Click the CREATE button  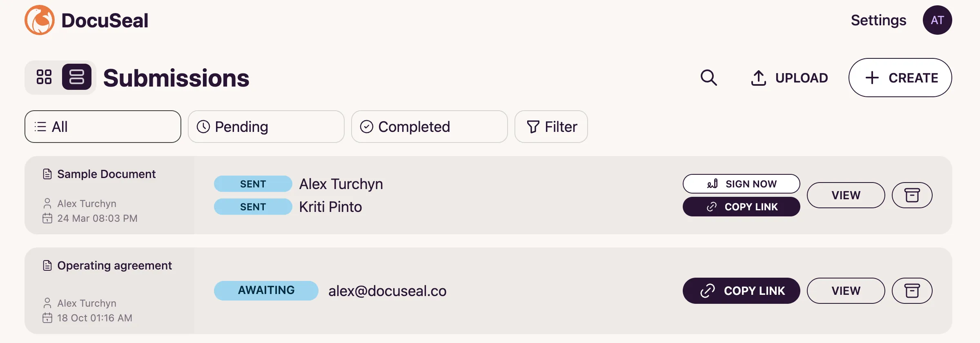click(900, 78)
